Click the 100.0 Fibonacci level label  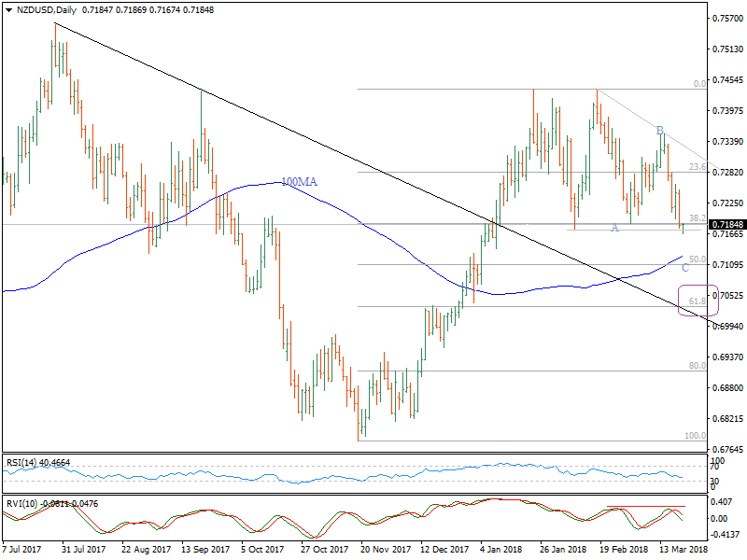(695, 436)
